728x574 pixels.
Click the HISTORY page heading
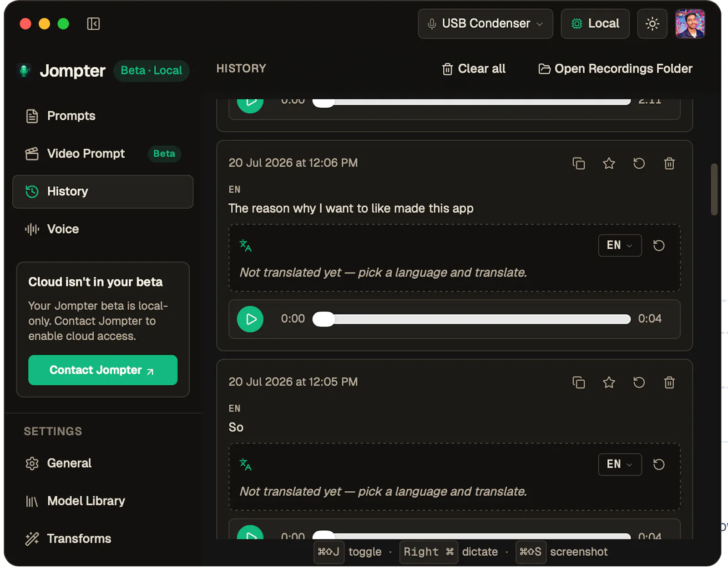(241, 68)
